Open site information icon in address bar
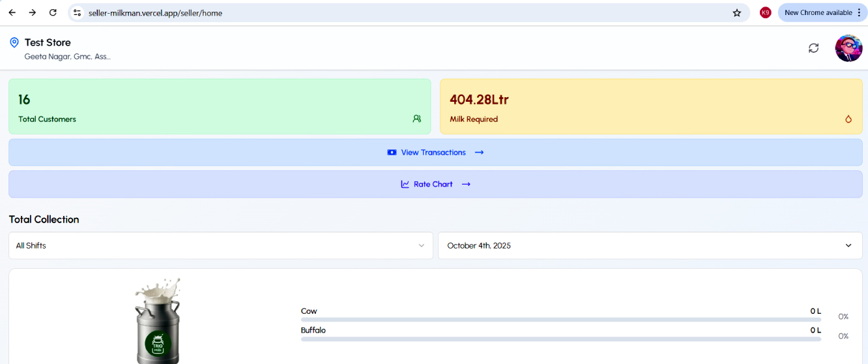 click(78, 12)
